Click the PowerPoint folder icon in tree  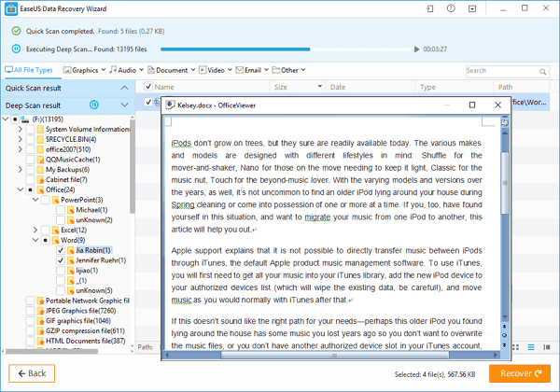click(55, 200)
